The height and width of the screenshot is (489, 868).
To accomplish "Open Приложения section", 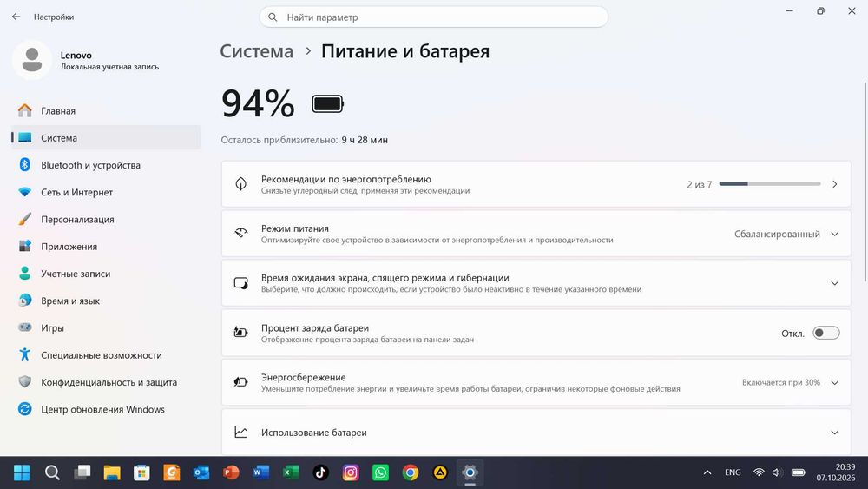I will tap(106, 247).
